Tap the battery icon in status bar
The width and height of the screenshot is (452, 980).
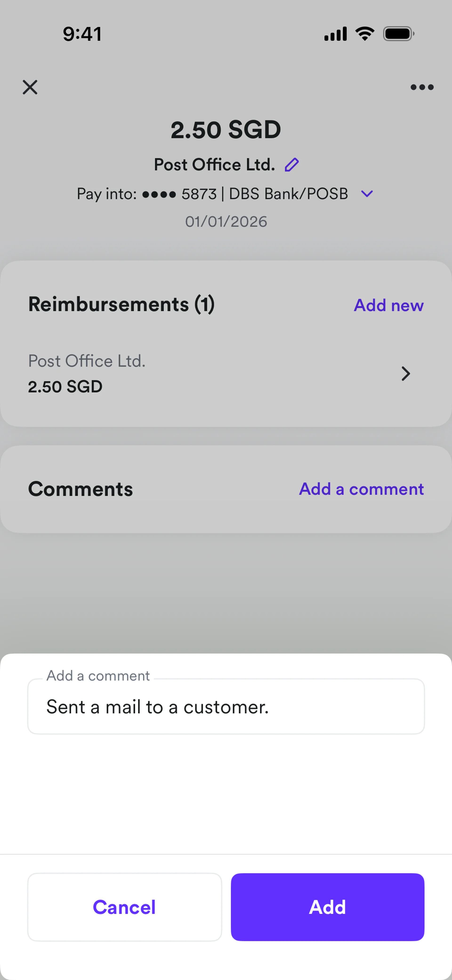coord(398,34)
